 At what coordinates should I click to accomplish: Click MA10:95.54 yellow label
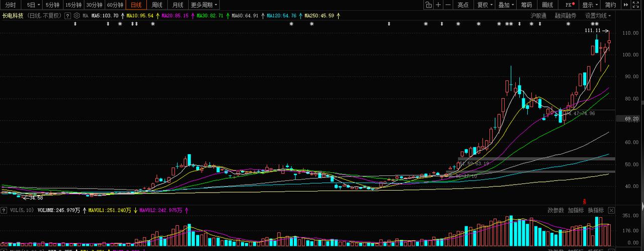pyautogui.click(x=140, y=16)
